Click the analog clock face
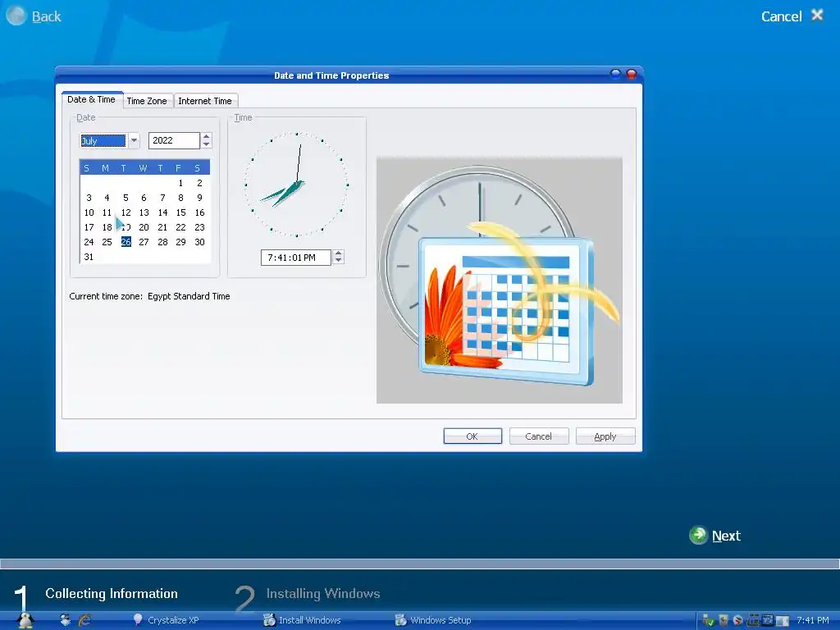The height and width of the screenshot is (630, 840). [x=297, y=185]
